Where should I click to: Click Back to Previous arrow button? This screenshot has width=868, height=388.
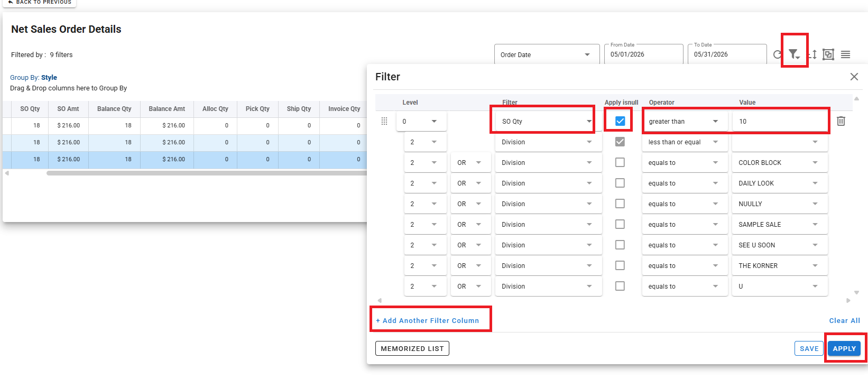[x=40, y=2]
